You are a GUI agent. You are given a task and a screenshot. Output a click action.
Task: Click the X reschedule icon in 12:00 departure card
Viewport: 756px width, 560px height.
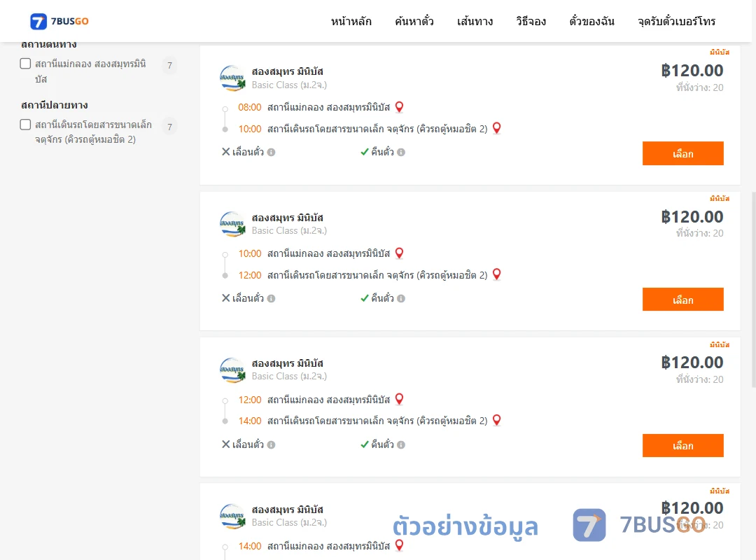[x=225, y=444]
